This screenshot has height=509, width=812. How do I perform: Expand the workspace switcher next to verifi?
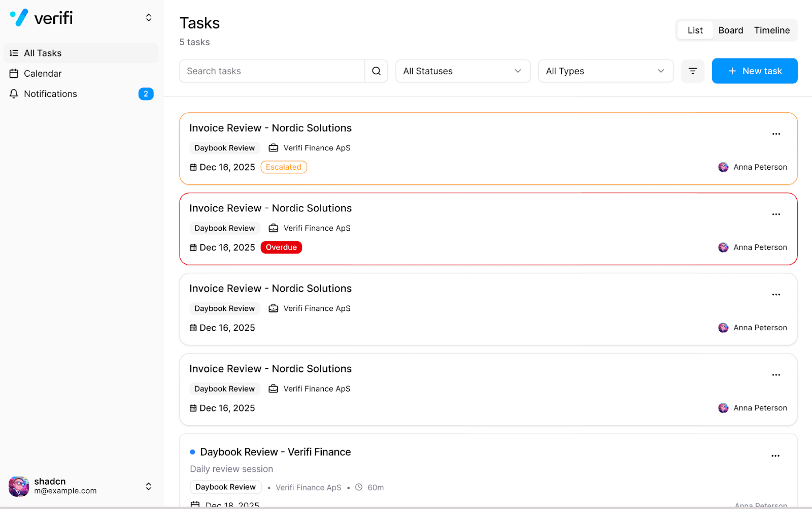pos(149,18)
